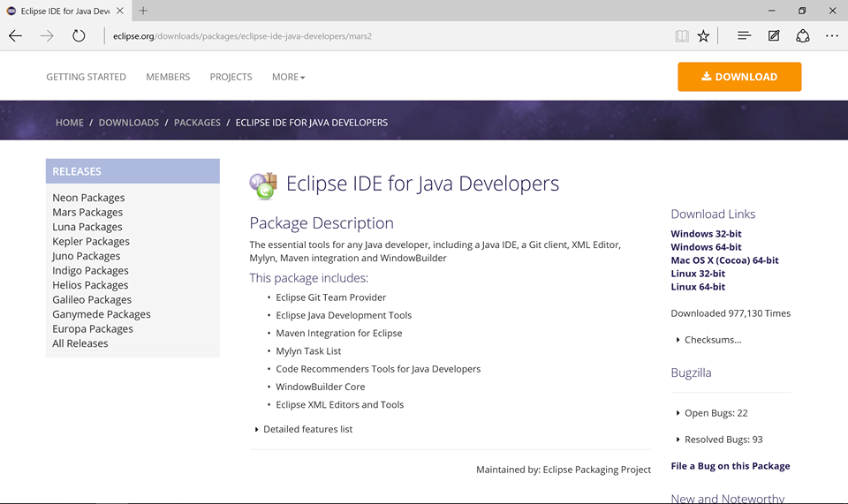Open Reading view book icon
Image resolution: width=848 pixels, height=504 pixels.
[x=682, y=36]
